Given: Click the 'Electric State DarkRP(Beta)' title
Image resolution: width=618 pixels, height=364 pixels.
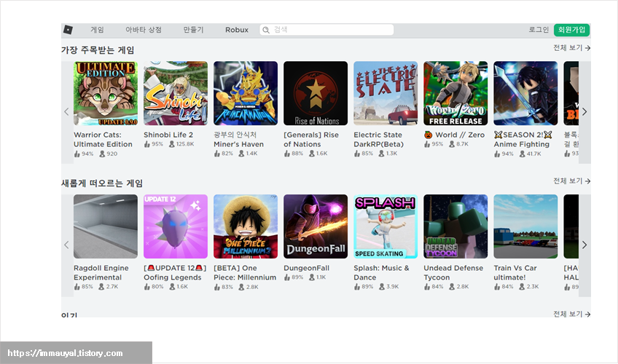Looking at the screenshot, I should [x=378, y=139].
